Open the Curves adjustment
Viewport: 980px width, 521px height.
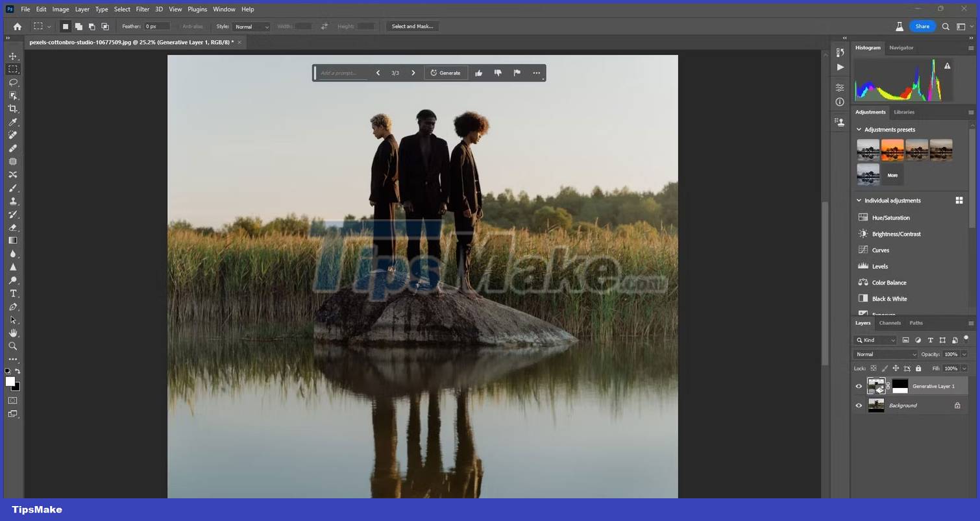(880, 250)
